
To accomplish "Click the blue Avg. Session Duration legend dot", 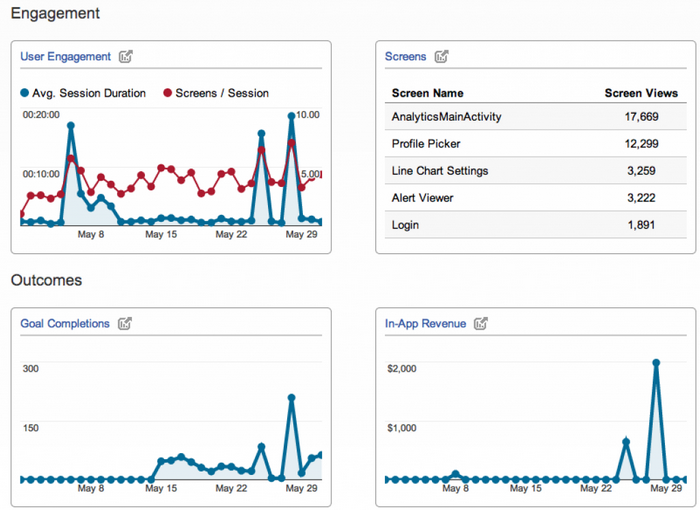I will [x=25, y=93].
